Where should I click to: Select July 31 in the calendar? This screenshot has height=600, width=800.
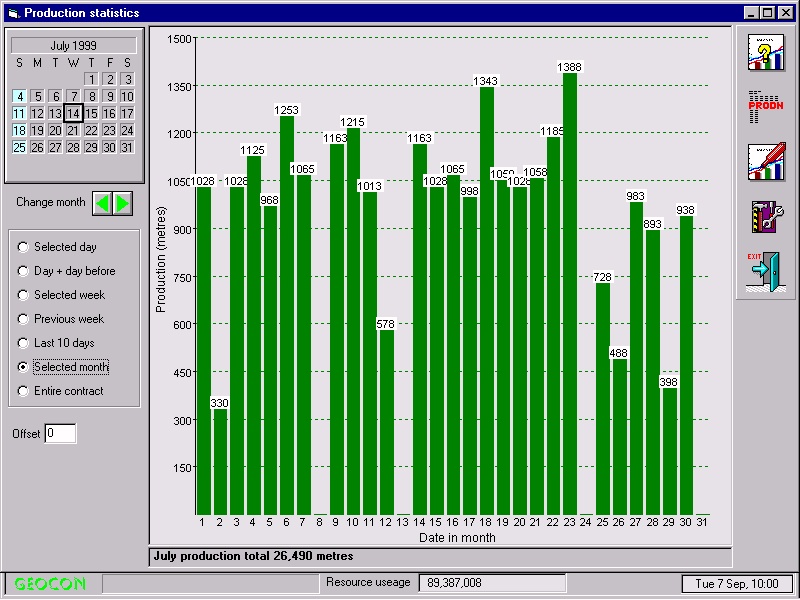[x=127, y=147]
